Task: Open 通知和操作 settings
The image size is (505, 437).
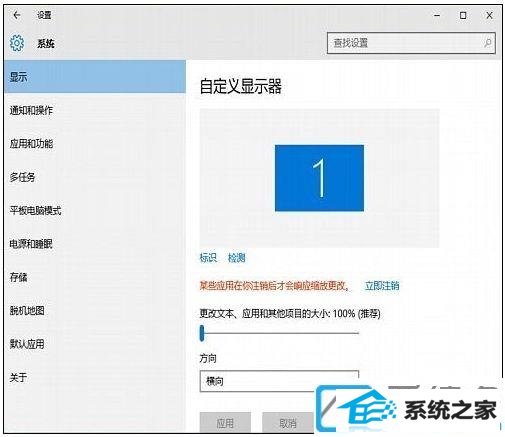Action: [95, 110]
